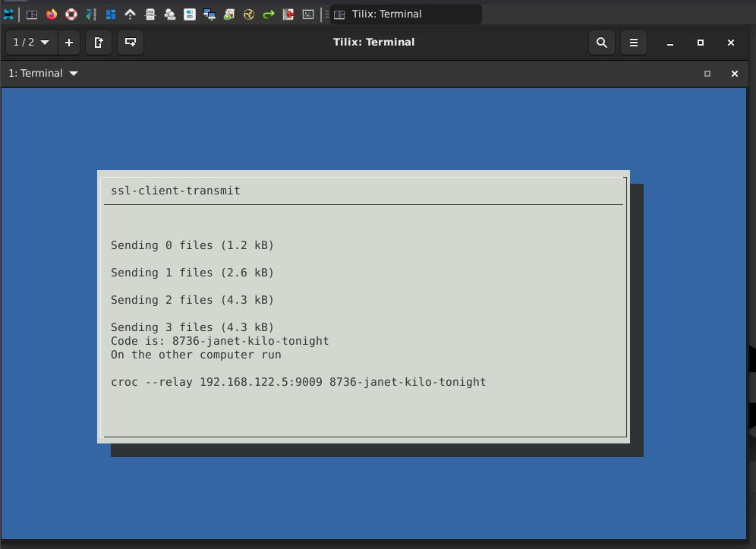Viewport: 756px width, 549px height.
Task: Click the croc relay command line text
Action: pyautogui.click(x=298, y=382)
